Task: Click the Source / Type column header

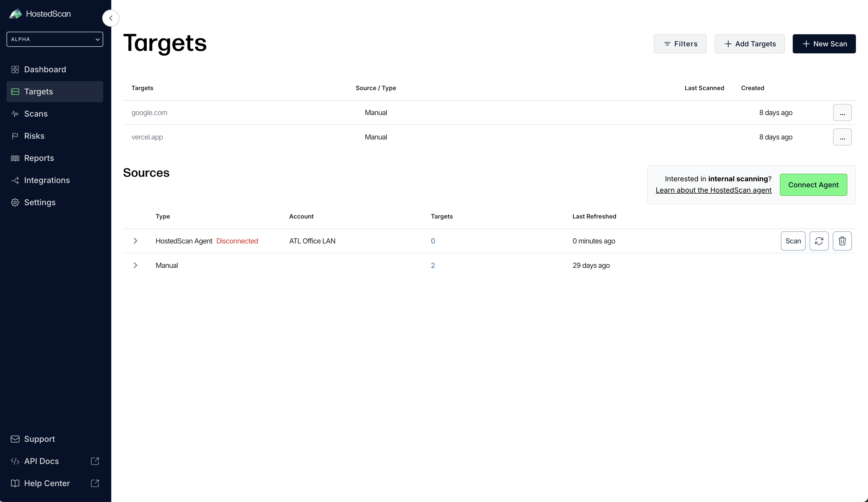Action: 376,88
